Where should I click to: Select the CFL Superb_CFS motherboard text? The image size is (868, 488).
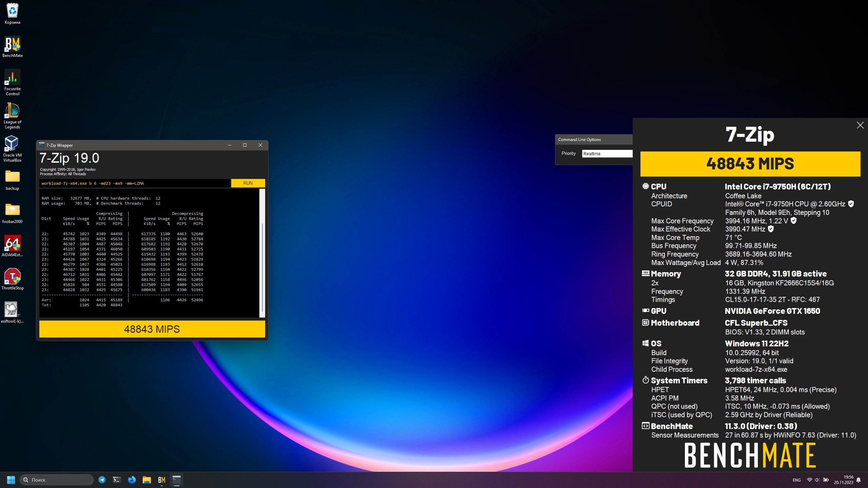pyautogui.click(x=756, y=323)
